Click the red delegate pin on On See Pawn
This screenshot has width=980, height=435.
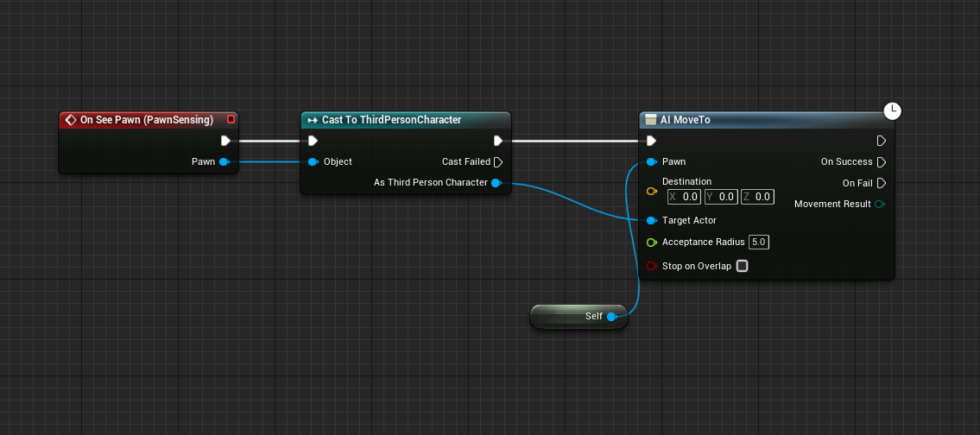231,119
